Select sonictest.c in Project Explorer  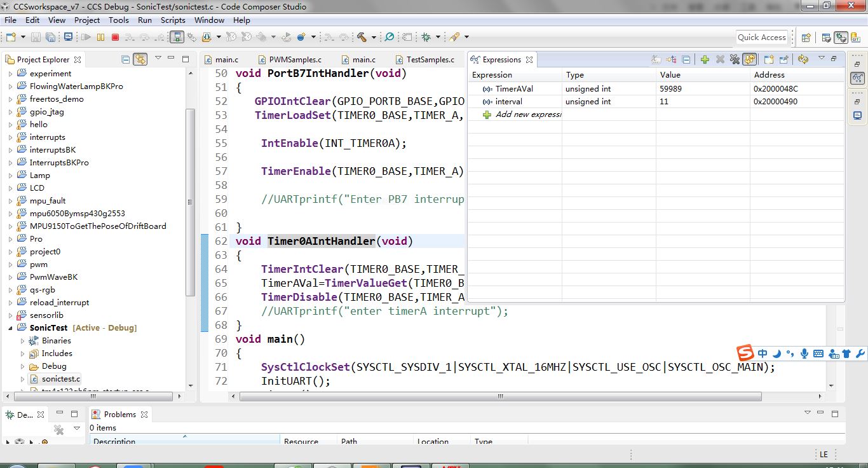pyautogui.click(x=61, y=379)
